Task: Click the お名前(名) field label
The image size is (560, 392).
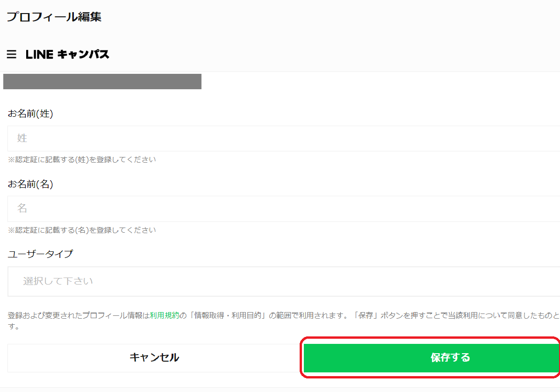Action: (x=31, y=184)
